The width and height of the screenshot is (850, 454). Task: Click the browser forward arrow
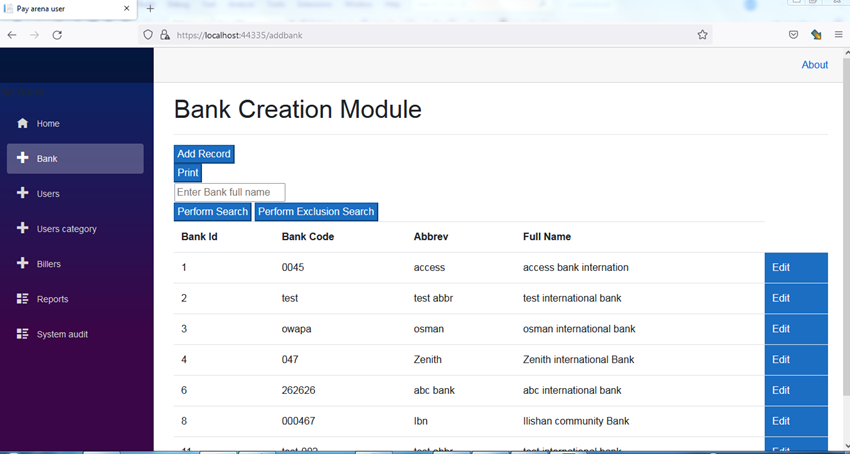34,35
